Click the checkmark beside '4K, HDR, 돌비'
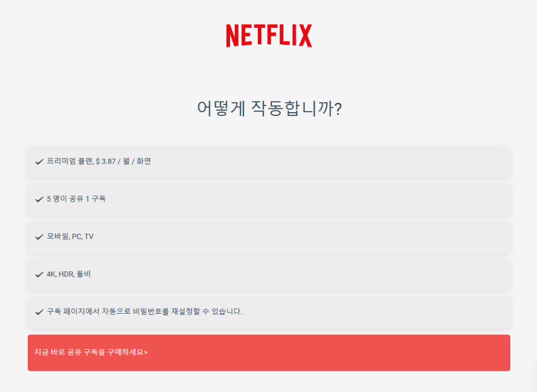This screenshot has height=392, width=537. [x=39, y=274]
